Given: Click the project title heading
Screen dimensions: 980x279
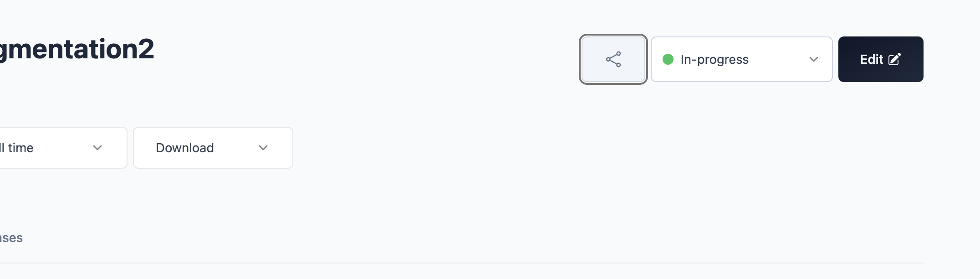Looking at the screenshot, I should pyautogui.click(x=77, y=50).
